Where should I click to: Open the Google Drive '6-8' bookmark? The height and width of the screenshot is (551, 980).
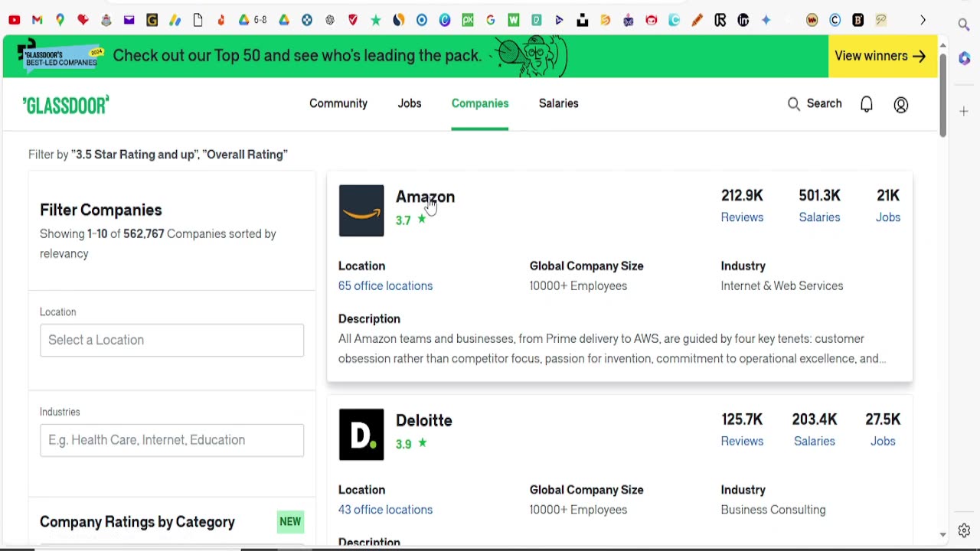tap(252, 21)
